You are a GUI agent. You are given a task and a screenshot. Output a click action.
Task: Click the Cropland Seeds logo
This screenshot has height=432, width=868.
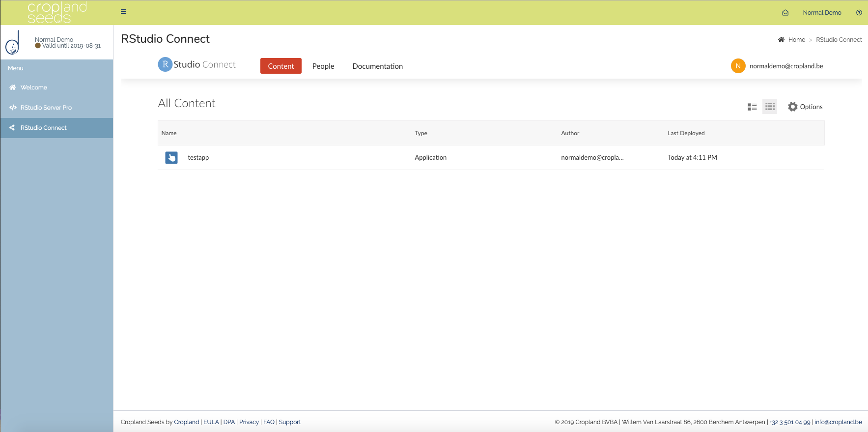57,13
